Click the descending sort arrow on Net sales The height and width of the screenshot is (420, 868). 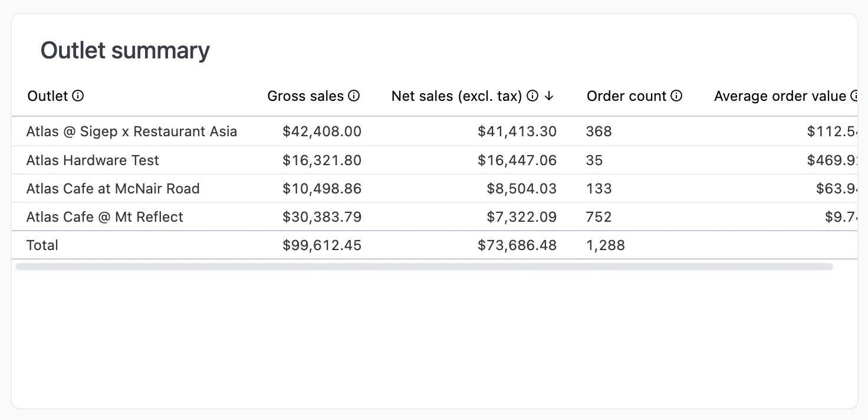(549, 96)
